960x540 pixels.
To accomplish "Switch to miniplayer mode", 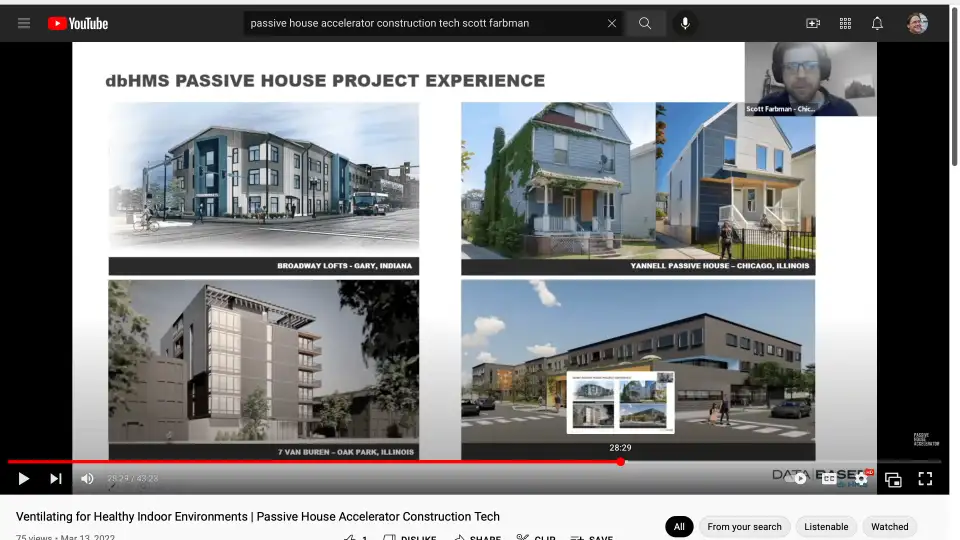I will 893,479.
